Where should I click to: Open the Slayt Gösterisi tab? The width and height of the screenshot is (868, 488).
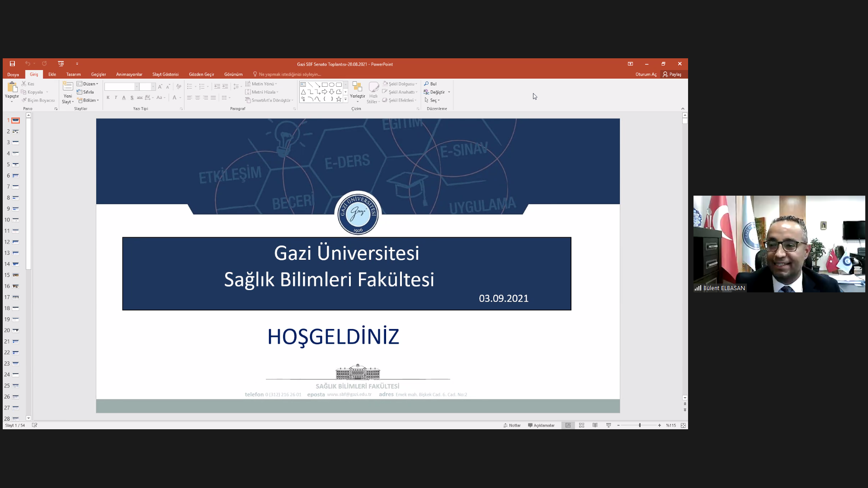coord(165,75)
